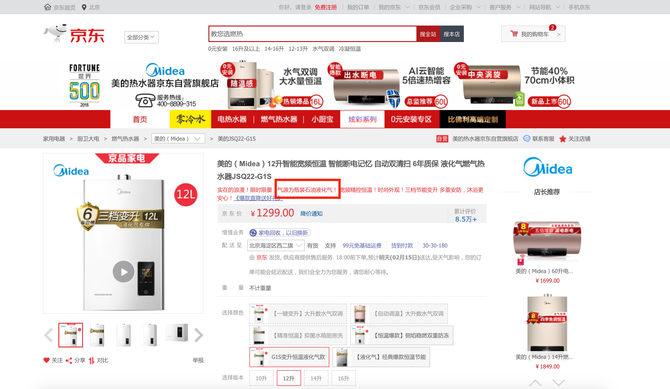
Task: Click the star follow-store icon
Action: click(x=563, y=139)
